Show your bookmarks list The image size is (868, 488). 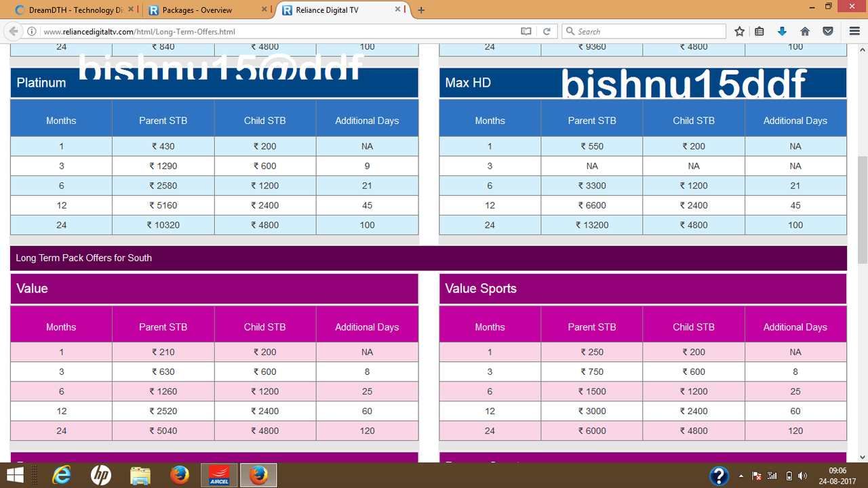[759, 31]
